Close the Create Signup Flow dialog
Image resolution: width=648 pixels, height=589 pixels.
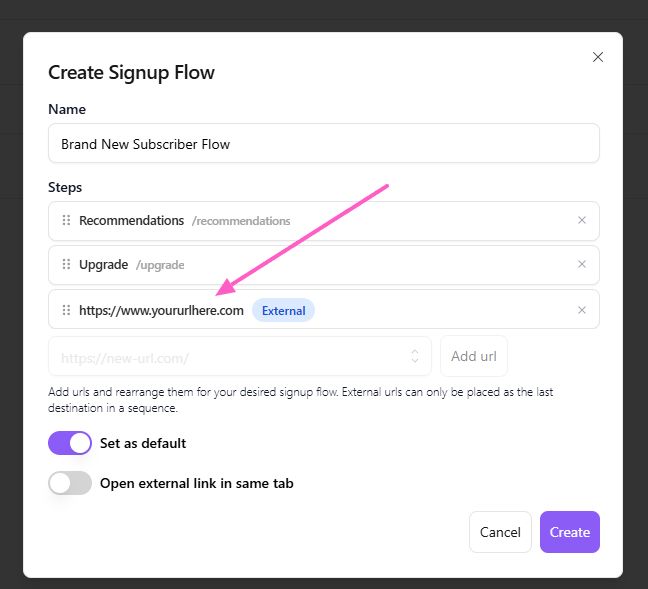click(598, 57)
